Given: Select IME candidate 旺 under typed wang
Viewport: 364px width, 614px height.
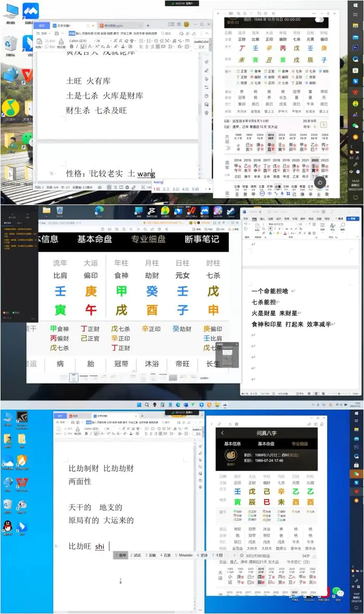Looking at the screenshot, I should pyautogui.click(x=157, y=189).
